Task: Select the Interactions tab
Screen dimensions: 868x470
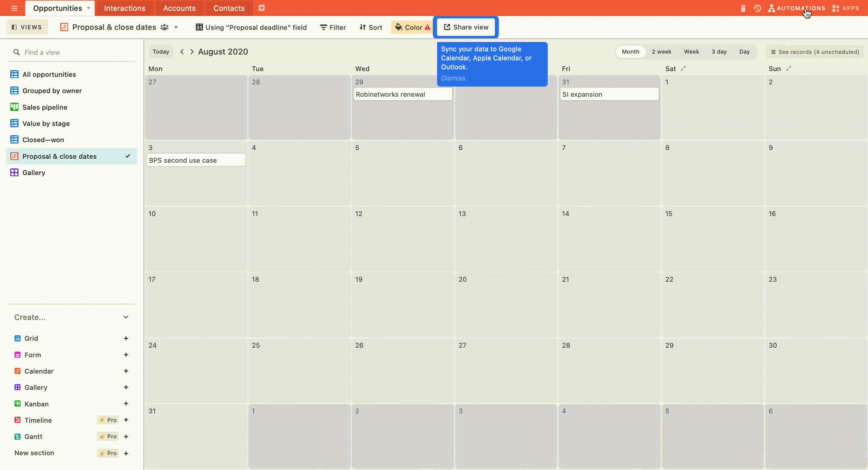Action: point(124,8)
